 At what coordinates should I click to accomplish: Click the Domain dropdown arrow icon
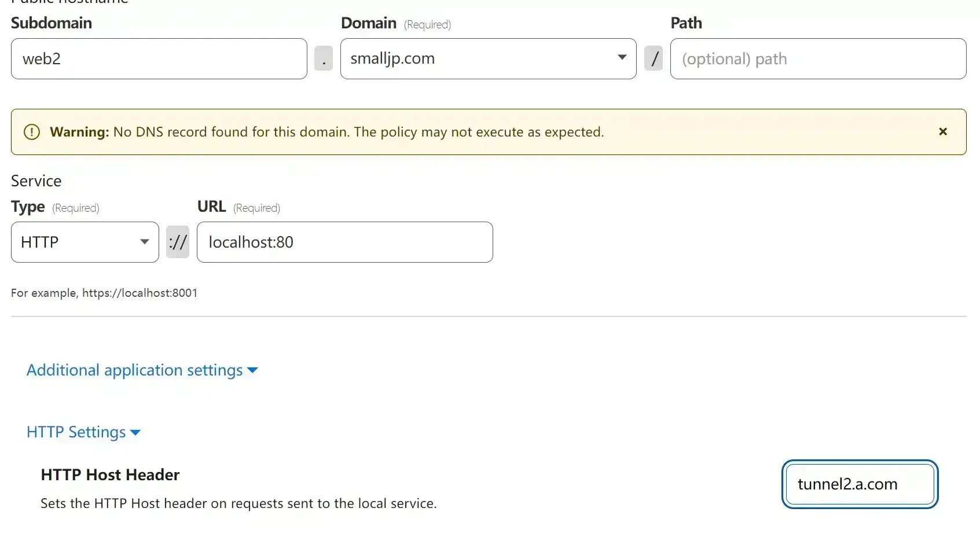tap(622, 57)
